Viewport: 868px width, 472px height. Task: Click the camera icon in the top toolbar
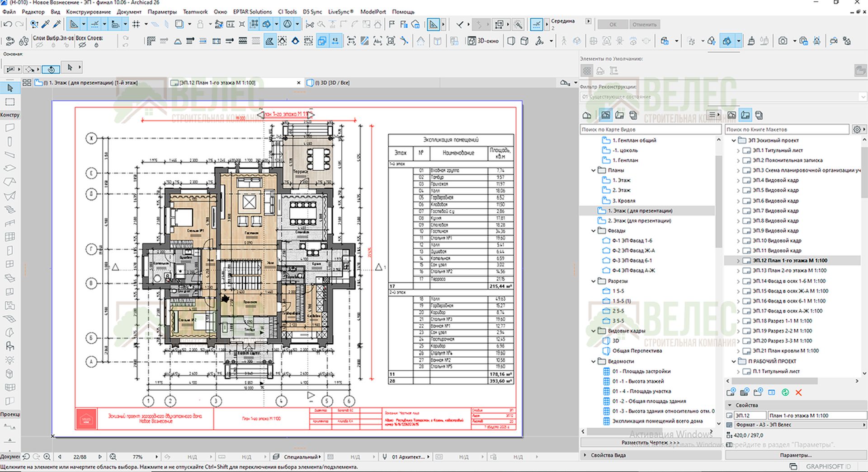pyautogui.click(x=783, y=41)
